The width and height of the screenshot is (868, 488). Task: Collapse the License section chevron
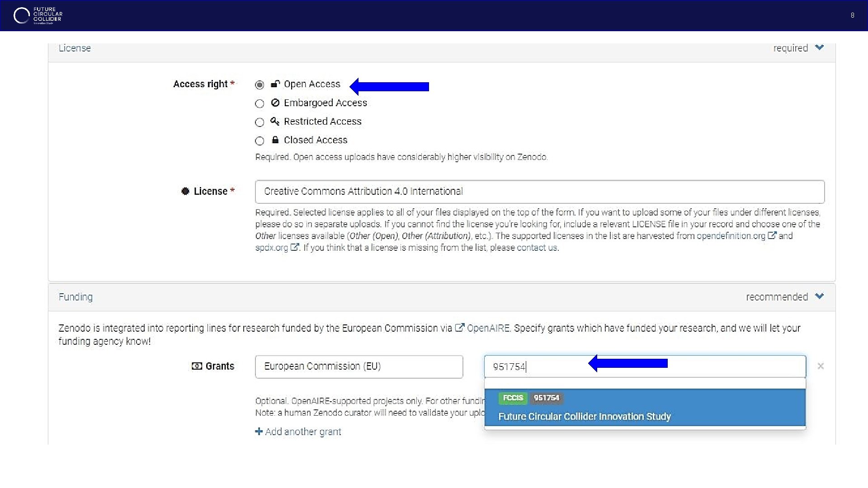click(819, 47)
